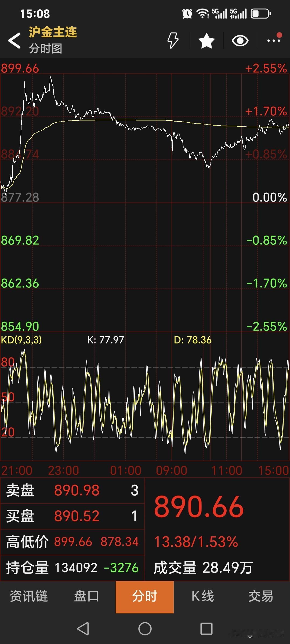Tap the 0.00% axis label

click(x=270, y=197)
